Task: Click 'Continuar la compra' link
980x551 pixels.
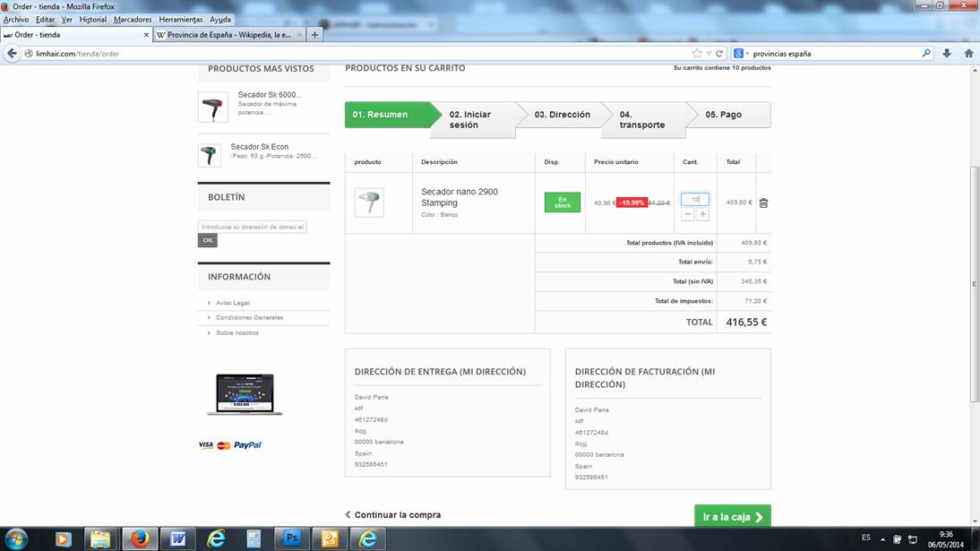Action: point(393,515)
